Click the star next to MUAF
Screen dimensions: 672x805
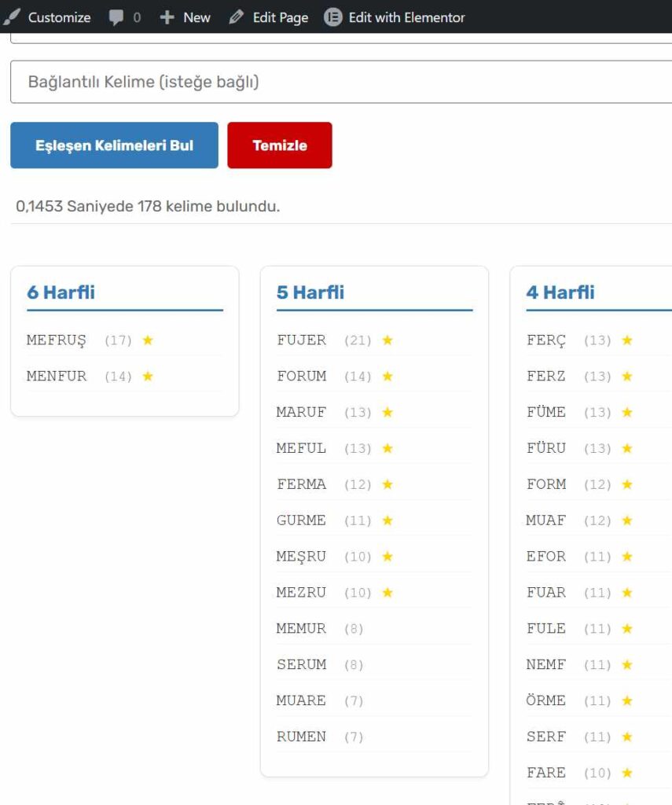tap(627, 520)
